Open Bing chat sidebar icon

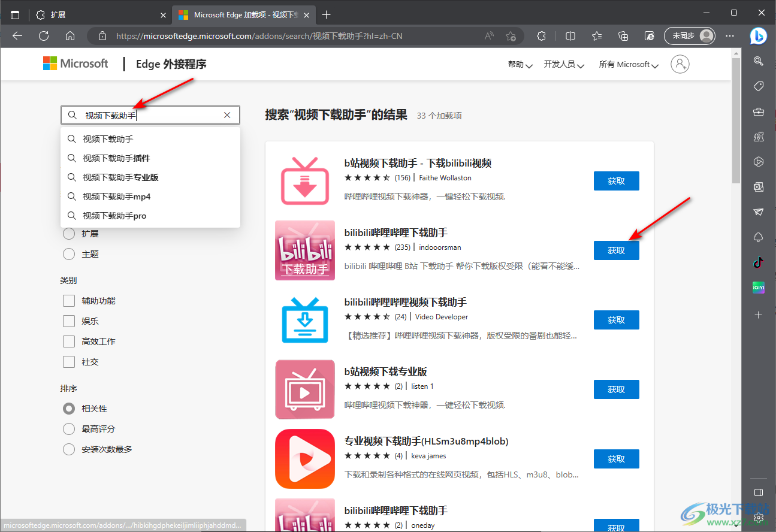(759, 36)
